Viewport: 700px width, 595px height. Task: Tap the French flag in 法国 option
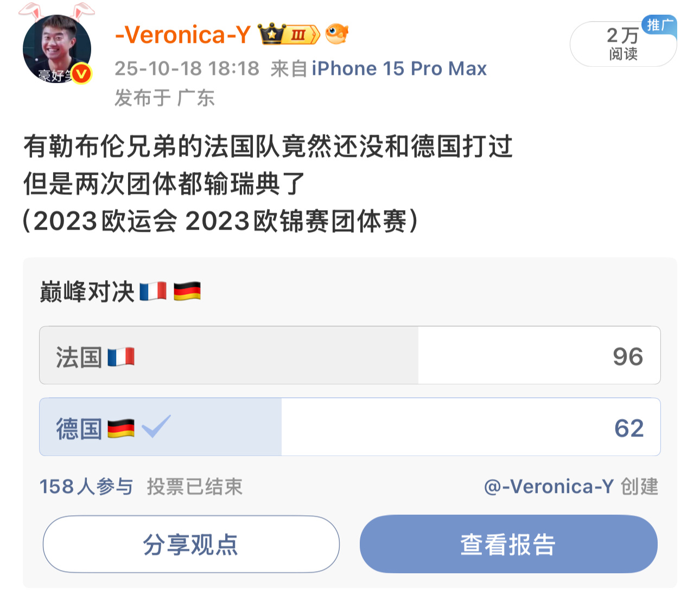[x=121, y=357]
